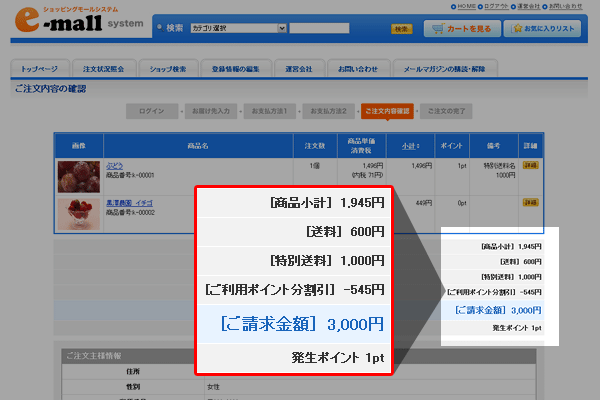Screen dimensions: 600x400
Task: Click the HOME link at top right
Action: coord(463,6)
